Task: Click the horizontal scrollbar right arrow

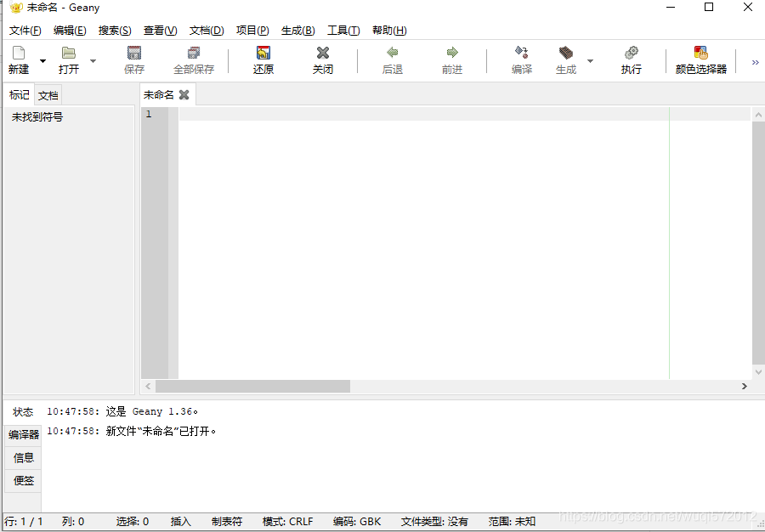Action: [744, 386]
